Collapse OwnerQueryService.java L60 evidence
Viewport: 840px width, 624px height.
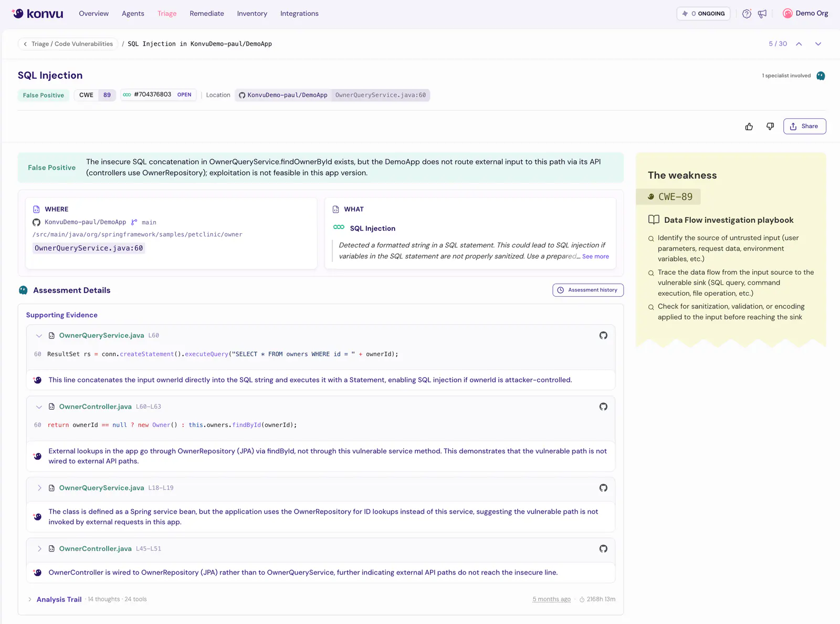(x=39, y=336)
